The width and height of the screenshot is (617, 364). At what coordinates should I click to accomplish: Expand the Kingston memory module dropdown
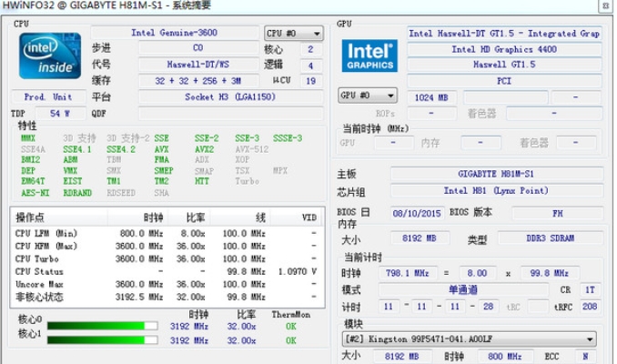tap(469, 339)
